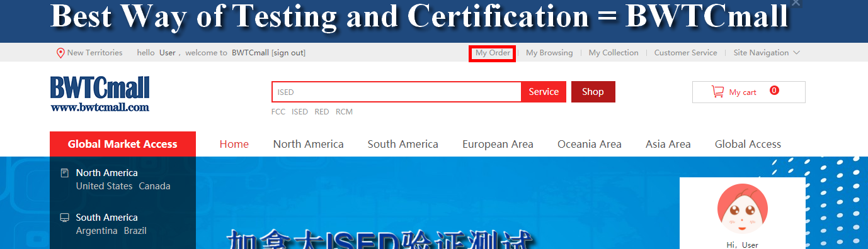Click the sign out link
The height and width of the screenshot is (249, 868).
288,53
